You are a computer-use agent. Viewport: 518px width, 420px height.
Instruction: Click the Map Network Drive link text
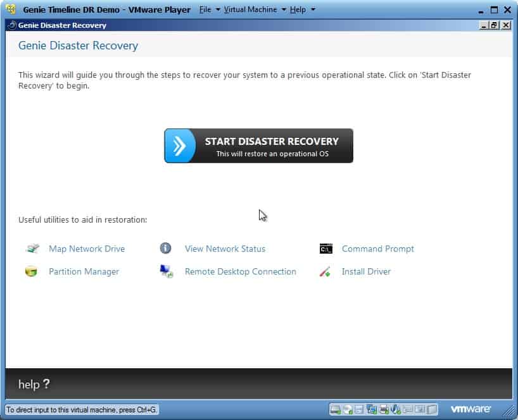coord(87,249)
